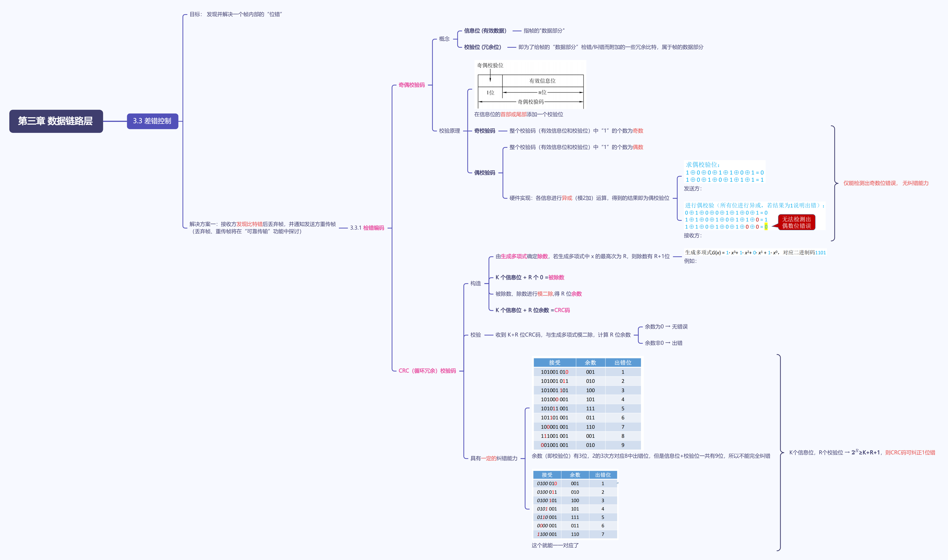948x560 pixels.
Task: Click the 具有一定的纠错能力 node
Action: [493, 458]
